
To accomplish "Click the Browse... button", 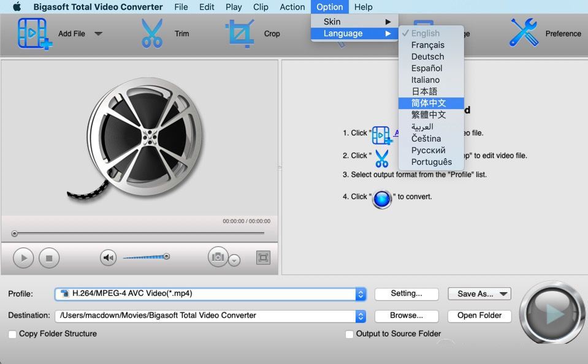I will tap(407, 316).
